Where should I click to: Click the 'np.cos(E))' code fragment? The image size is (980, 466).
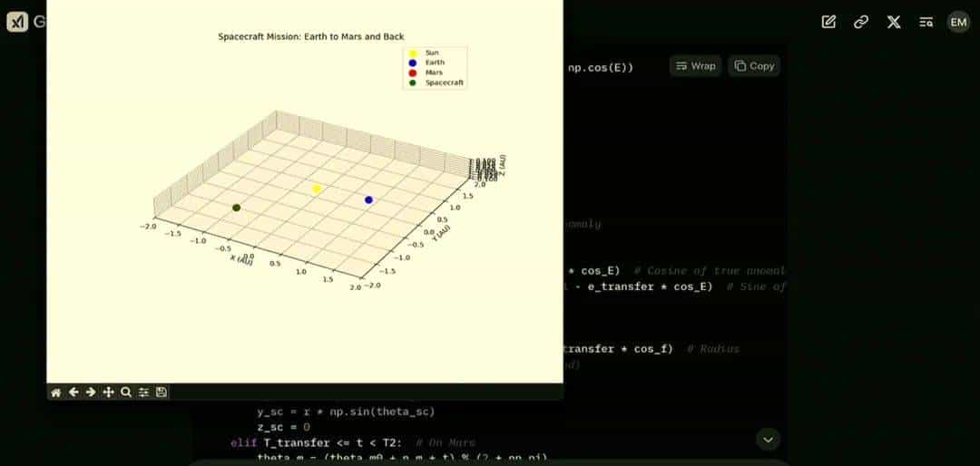click(x=601, y=67)
